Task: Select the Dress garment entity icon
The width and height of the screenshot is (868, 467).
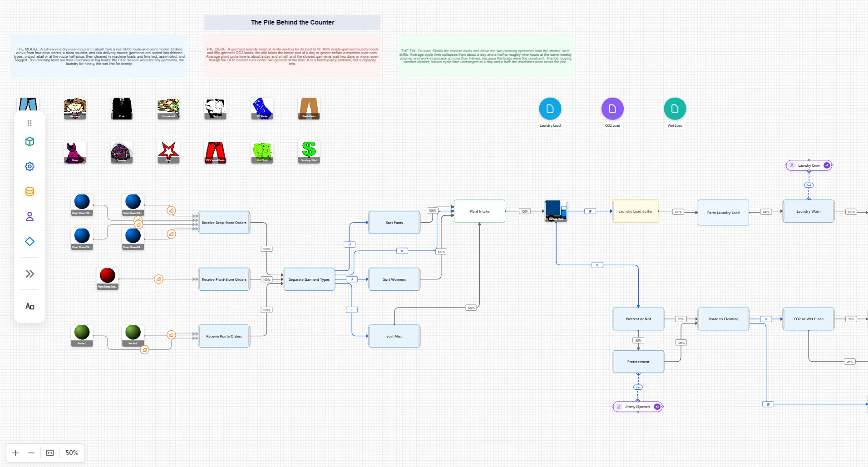Action: click(75, 153)
